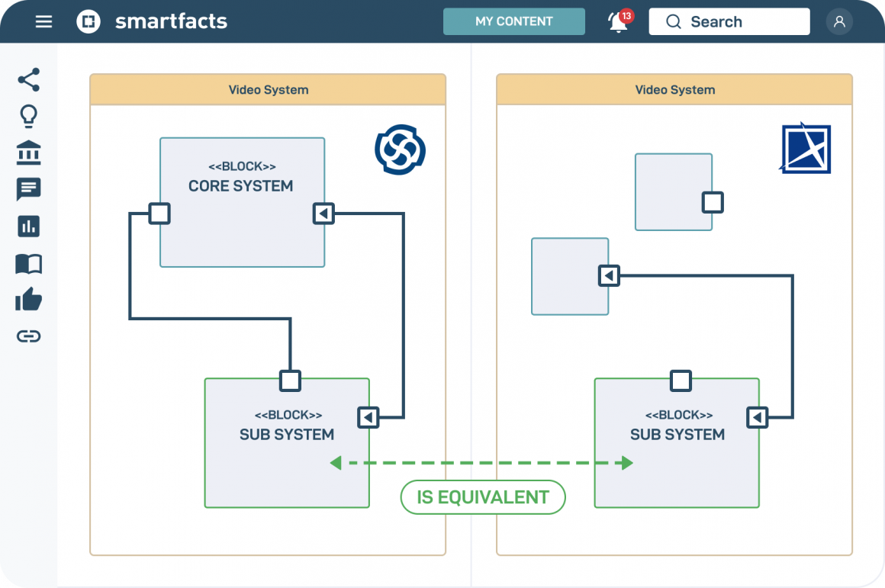The width and height of the screenshot is (885, 588).
Task: Click the IS EQUIVALENT relation label
Action: tap(482, 496)
